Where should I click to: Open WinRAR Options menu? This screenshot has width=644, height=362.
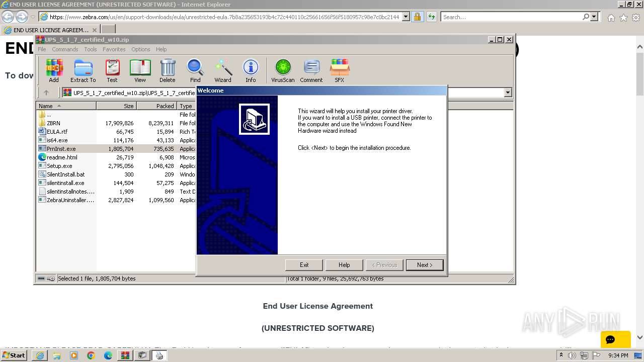click(141, 49)
